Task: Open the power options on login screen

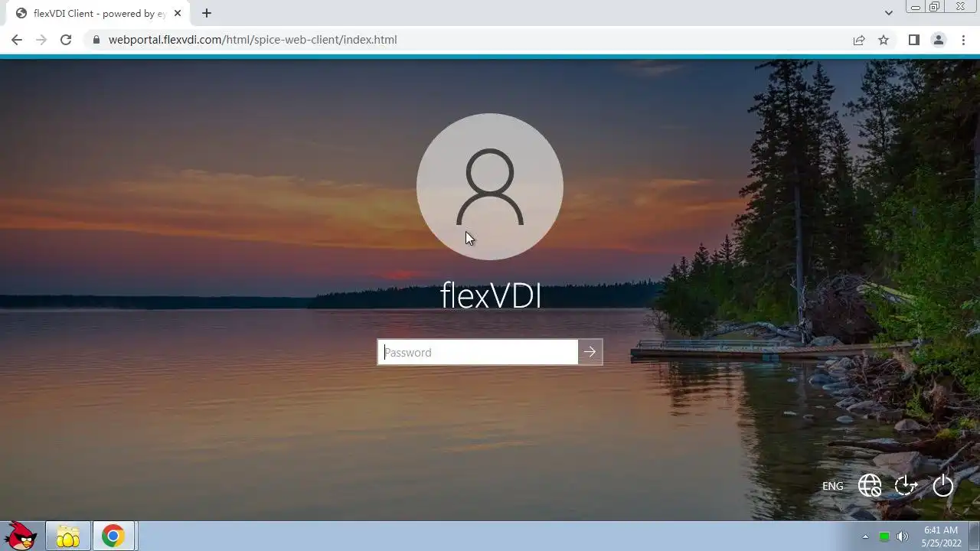Action: [943, 485]
